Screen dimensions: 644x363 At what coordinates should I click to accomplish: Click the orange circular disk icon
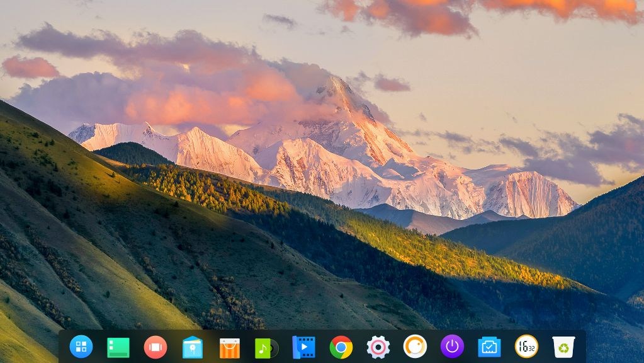pos(415,346)
